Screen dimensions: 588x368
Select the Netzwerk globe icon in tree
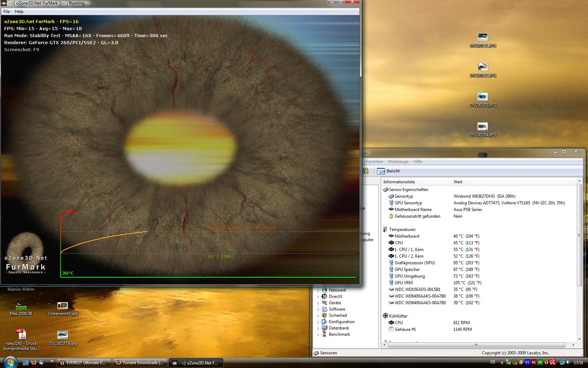tap(324, 290)
